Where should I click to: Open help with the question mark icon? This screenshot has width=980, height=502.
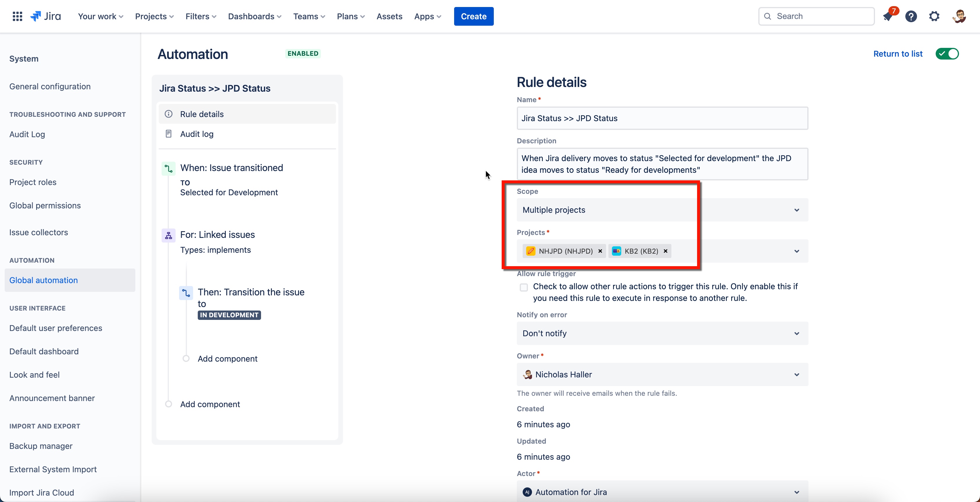911,16
